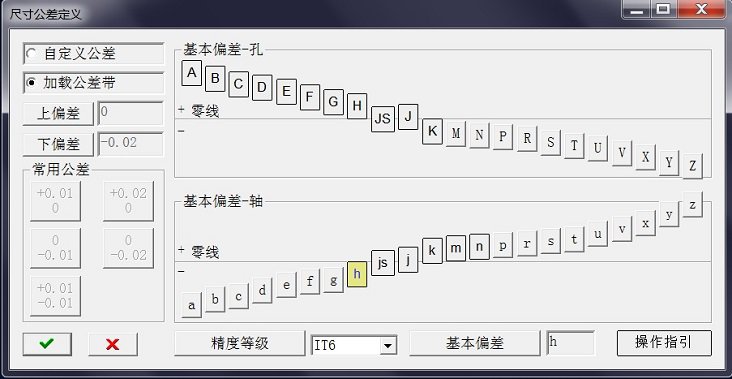The image size is (732, 379).
Task: Click the 基本偏差 button
Action: click(x=475, y=344)
